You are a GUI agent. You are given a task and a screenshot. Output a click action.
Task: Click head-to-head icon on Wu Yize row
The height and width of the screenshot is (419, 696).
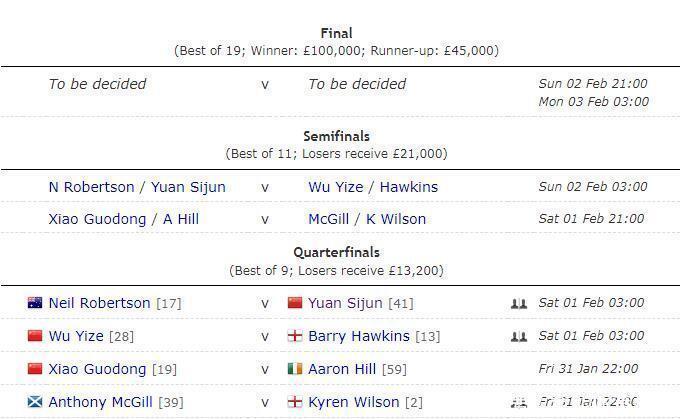[x=518, y=336]
